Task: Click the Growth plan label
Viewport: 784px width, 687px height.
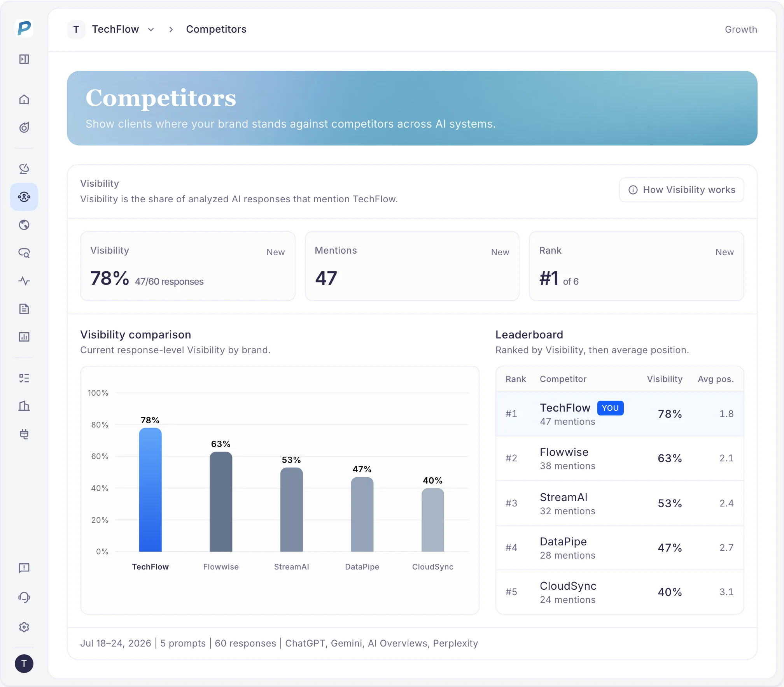Action: (741, 30)
